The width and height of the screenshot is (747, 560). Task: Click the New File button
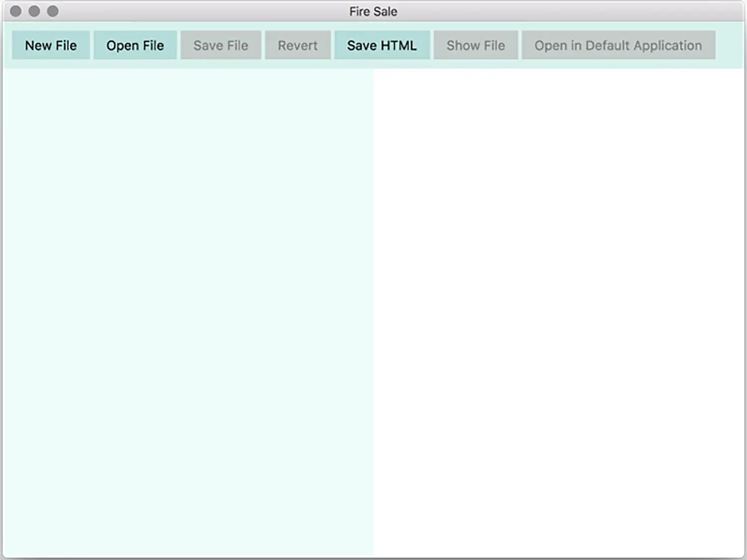[51, 45]
